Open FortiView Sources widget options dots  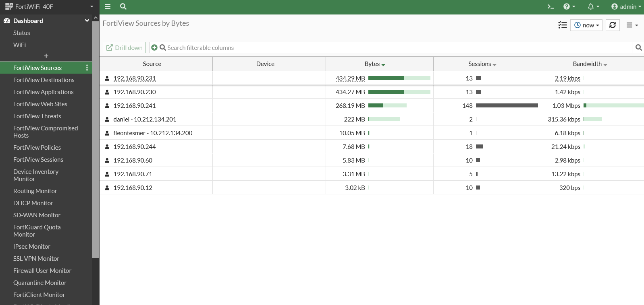point(87,68)
